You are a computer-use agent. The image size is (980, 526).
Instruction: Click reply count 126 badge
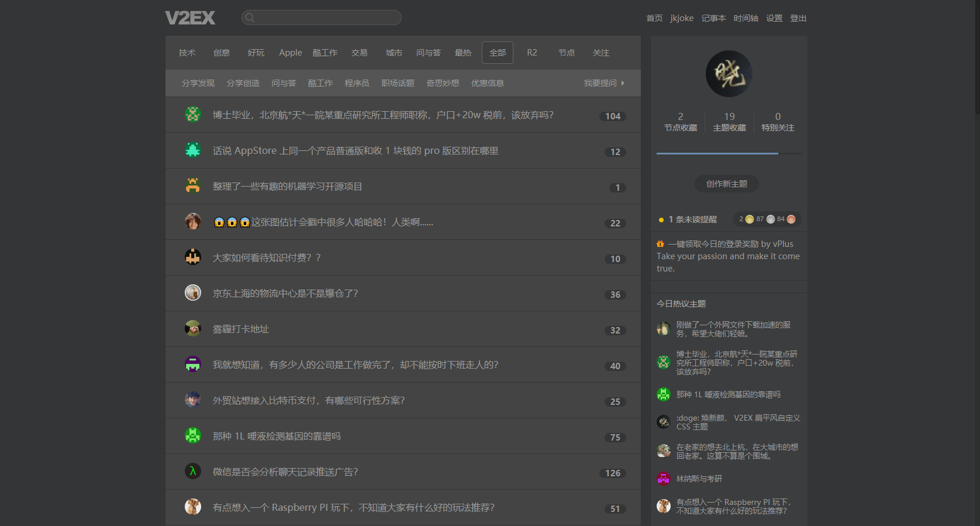point(613,473)
